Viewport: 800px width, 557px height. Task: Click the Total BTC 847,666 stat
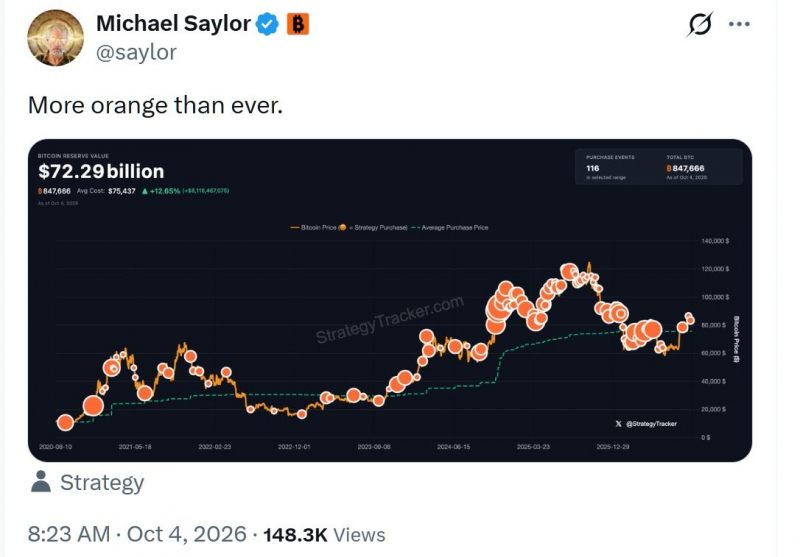[x=687, y=167]
